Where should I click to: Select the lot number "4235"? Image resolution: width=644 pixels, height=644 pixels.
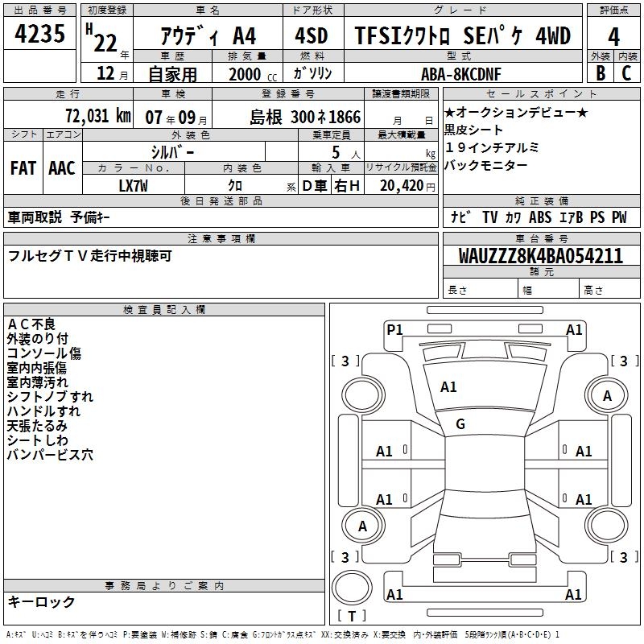pyautogui.click(x=39, y=33)
